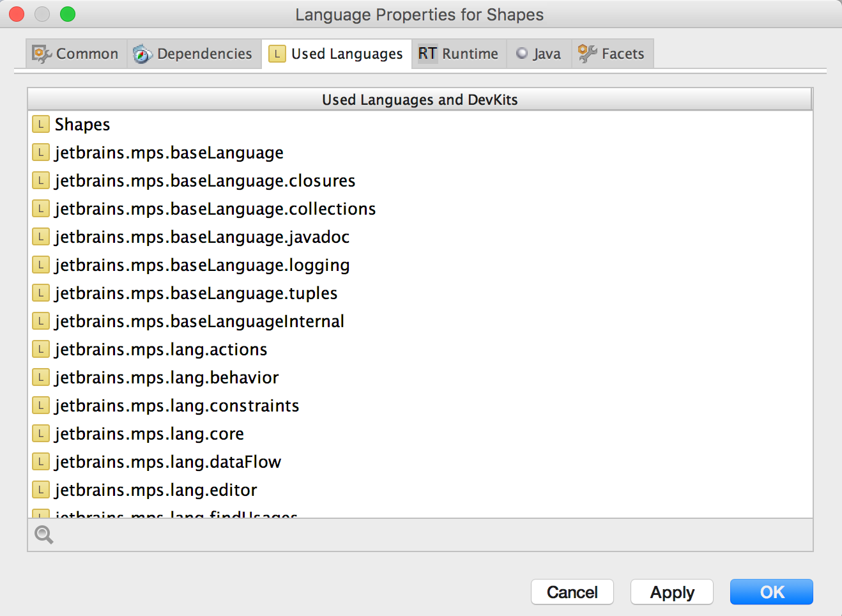Image resolution: width=842 pixels, height=616 pixels.
Task: Confirm the dialog with OK
Action: point(771,592)
